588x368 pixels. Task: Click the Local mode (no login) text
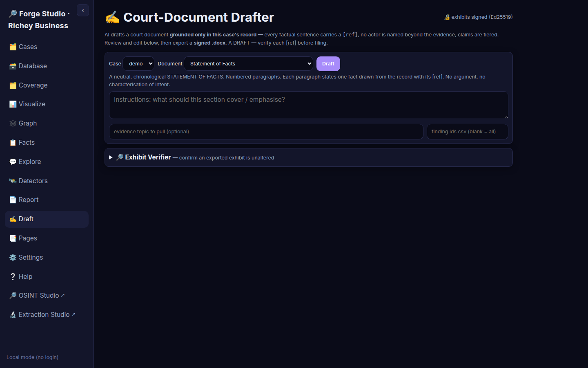click(32, 357)
